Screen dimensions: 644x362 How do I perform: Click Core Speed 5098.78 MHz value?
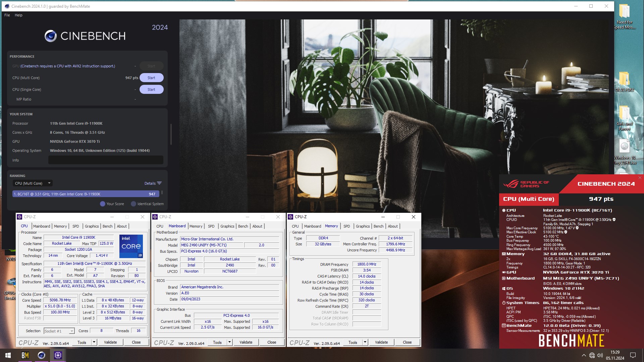[60, 300]
